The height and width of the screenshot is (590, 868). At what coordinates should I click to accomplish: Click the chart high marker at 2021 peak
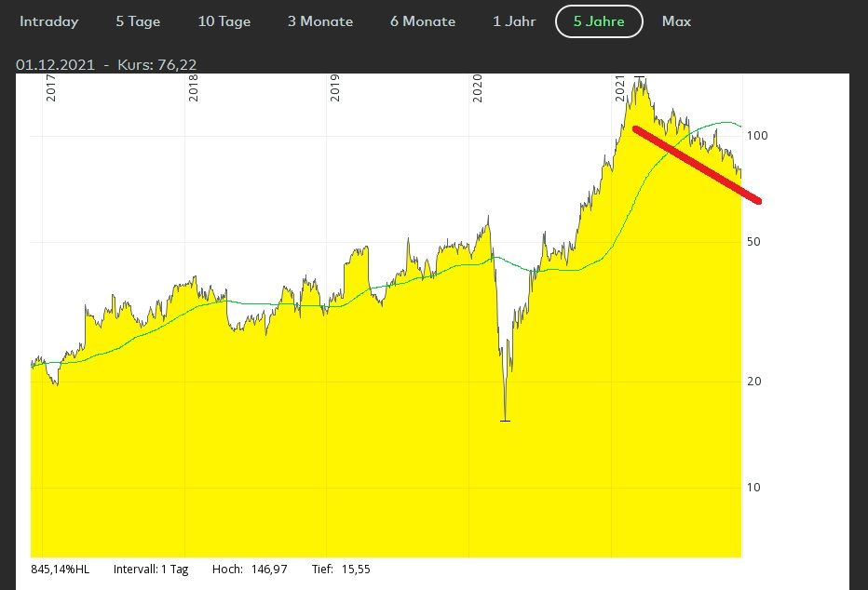click(x=640, y=77)
